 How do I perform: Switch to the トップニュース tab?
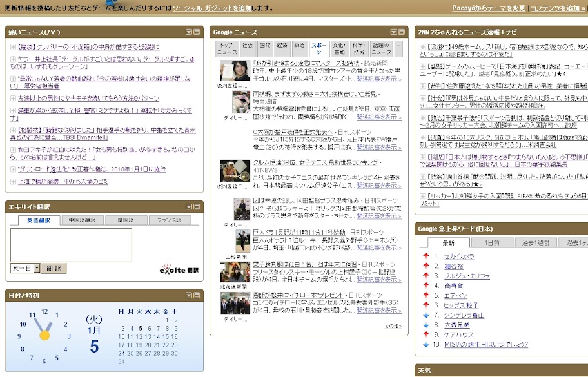(x=227, y=49)
